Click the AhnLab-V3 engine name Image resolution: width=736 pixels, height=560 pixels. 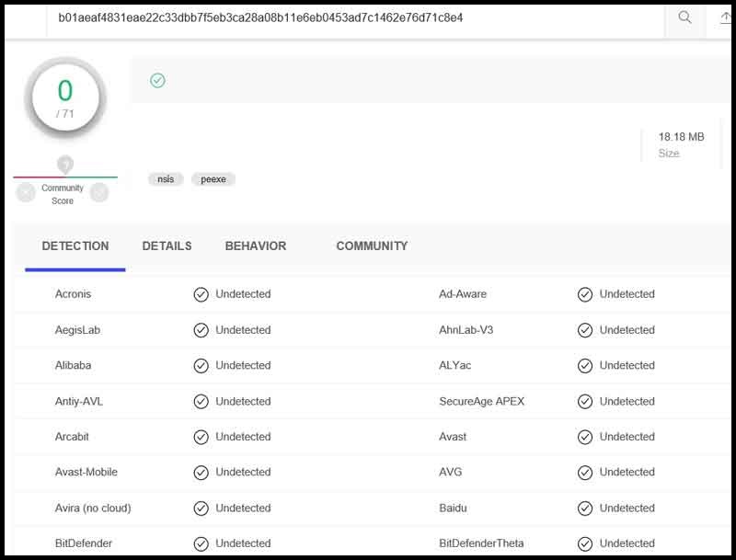pyautogui.click(x=466, y=330)
